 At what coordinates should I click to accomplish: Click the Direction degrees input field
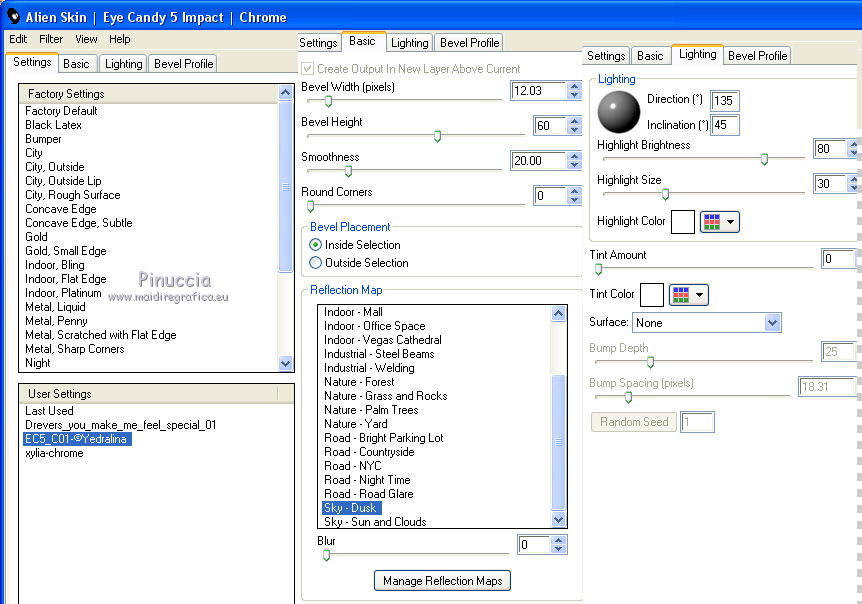tap(725, 101)
